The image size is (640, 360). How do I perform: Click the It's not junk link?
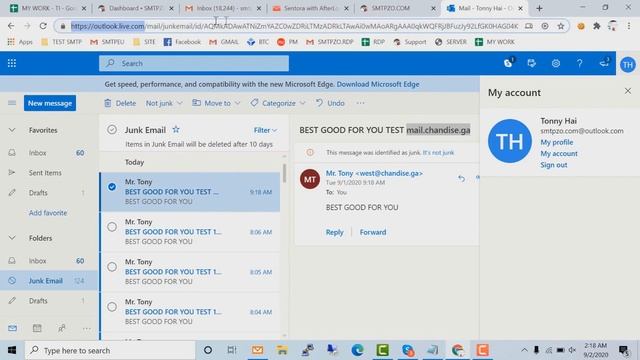[x=438, y=153]
